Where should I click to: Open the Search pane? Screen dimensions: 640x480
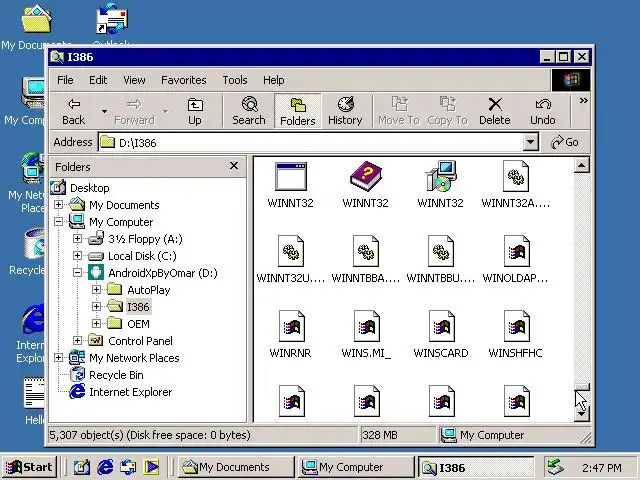(249, 111)
